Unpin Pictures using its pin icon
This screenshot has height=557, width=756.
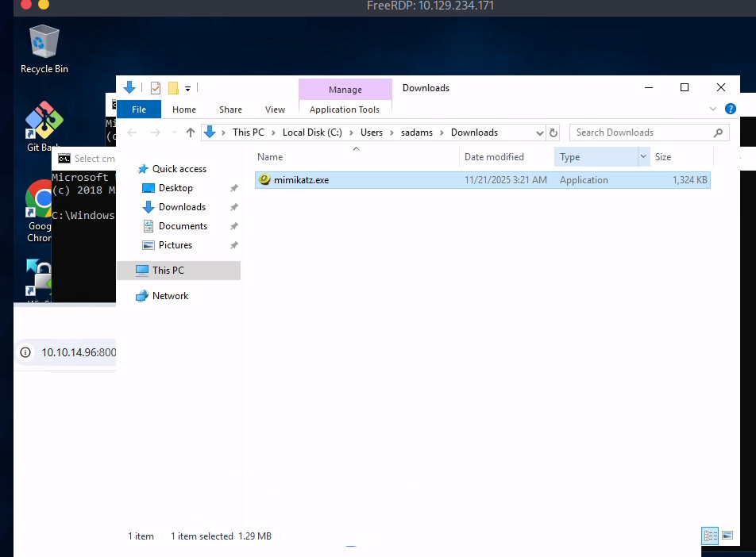[233, 245]
